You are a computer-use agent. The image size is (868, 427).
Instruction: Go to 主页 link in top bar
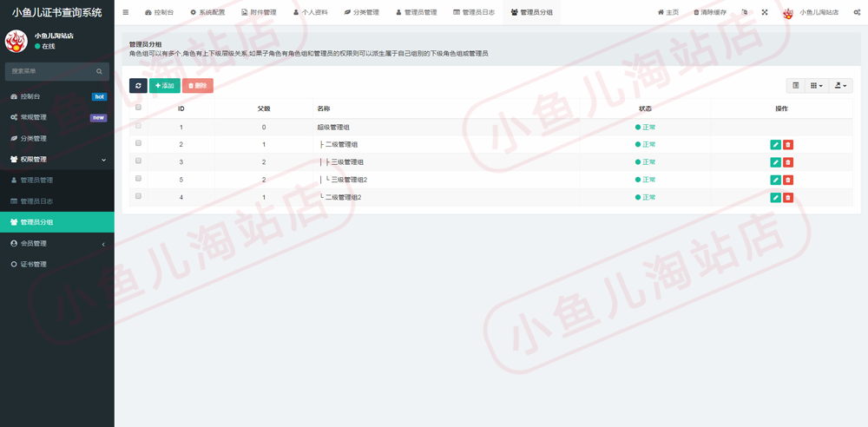click(x=668, y=12)
